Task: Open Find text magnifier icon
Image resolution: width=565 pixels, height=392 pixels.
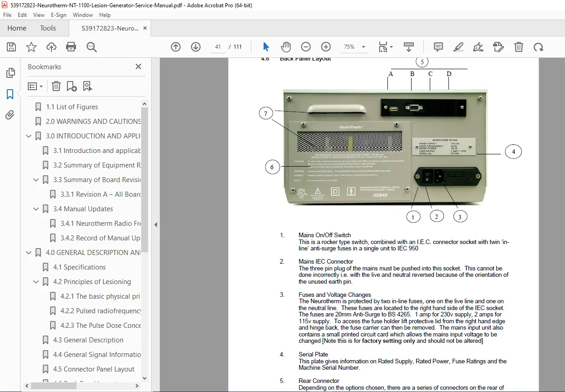Action: (92, 47)
